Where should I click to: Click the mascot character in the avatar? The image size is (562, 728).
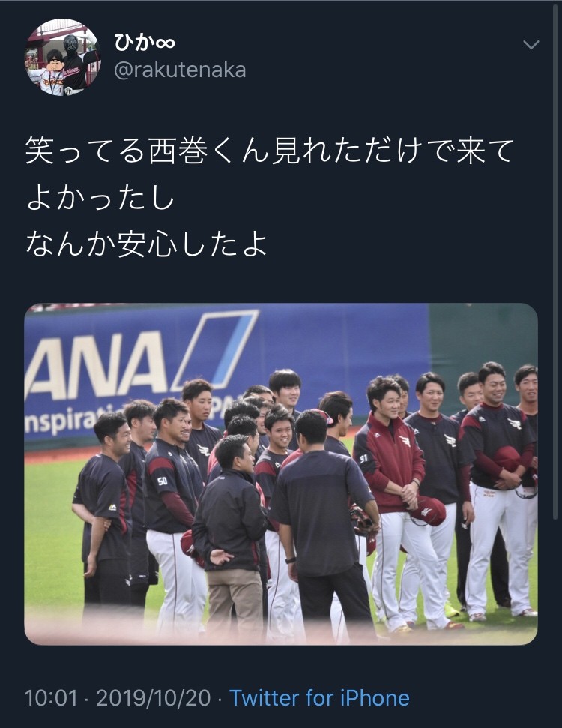click(52, 71)
